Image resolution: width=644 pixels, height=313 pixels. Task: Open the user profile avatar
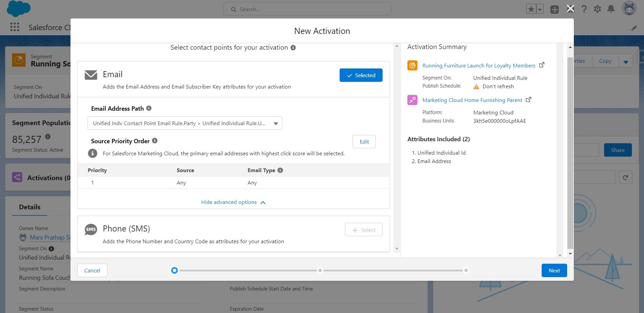pyautogui.click(x=629, y=8)
